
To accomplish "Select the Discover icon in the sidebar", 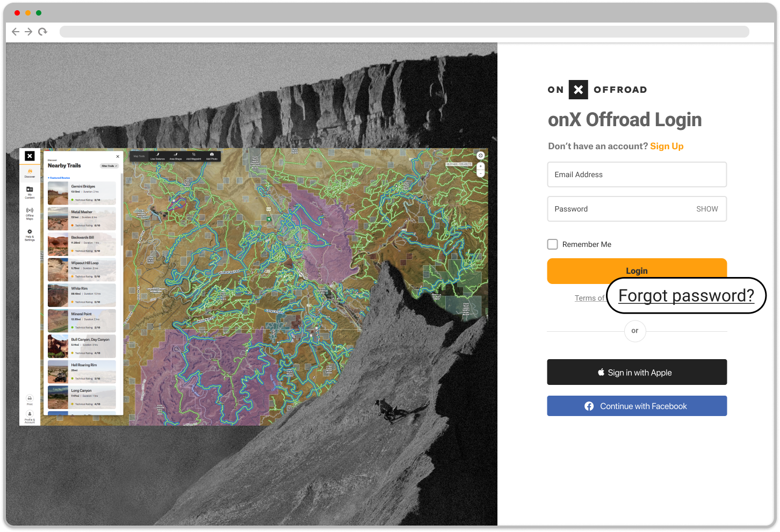I will [30, 172].
